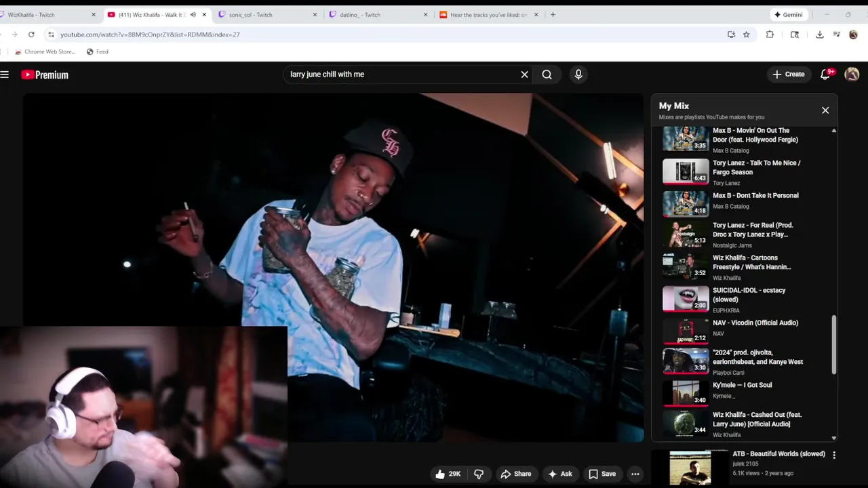Open the YouTube guide hamburger menu

(5, 75)
